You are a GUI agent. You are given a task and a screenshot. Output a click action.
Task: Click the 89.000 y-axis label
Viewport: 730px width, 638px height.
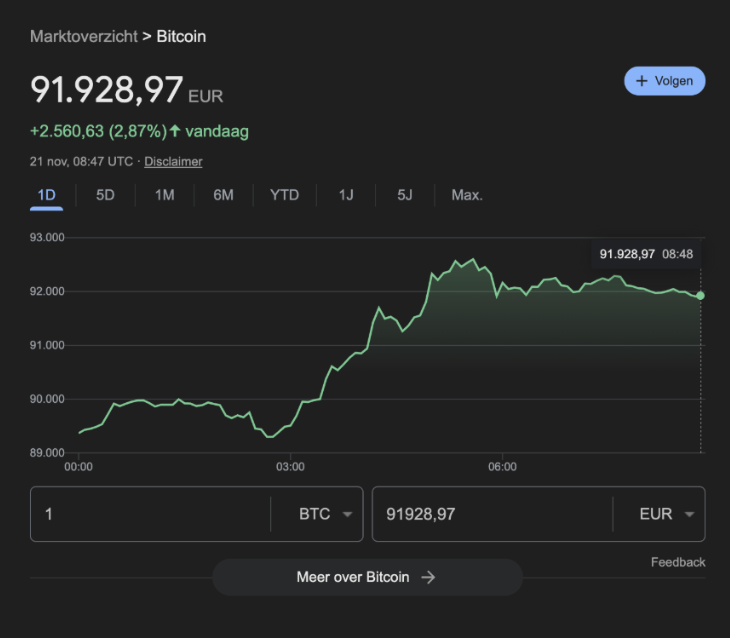pos(47,453)
